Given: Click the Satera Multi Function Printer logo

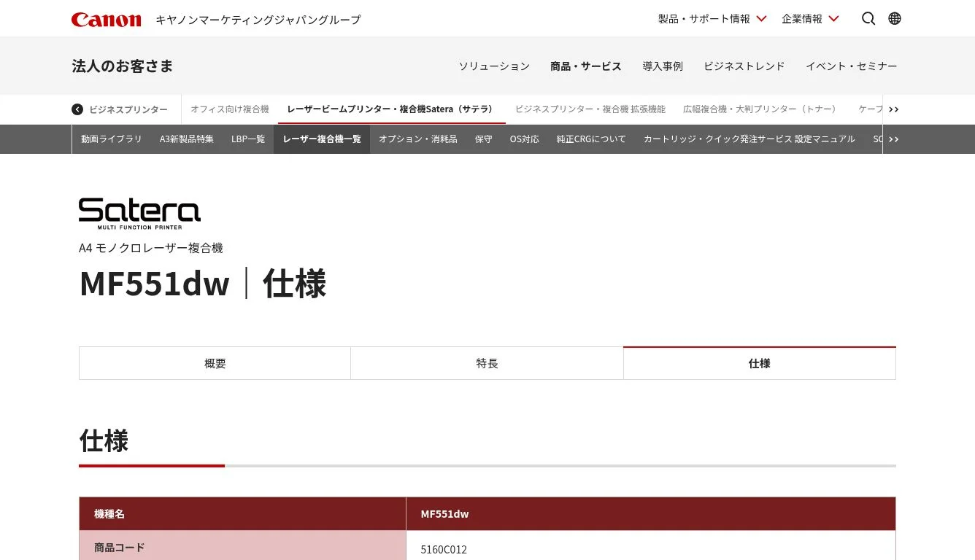Looking at the screenshot, I should (139, 214).
